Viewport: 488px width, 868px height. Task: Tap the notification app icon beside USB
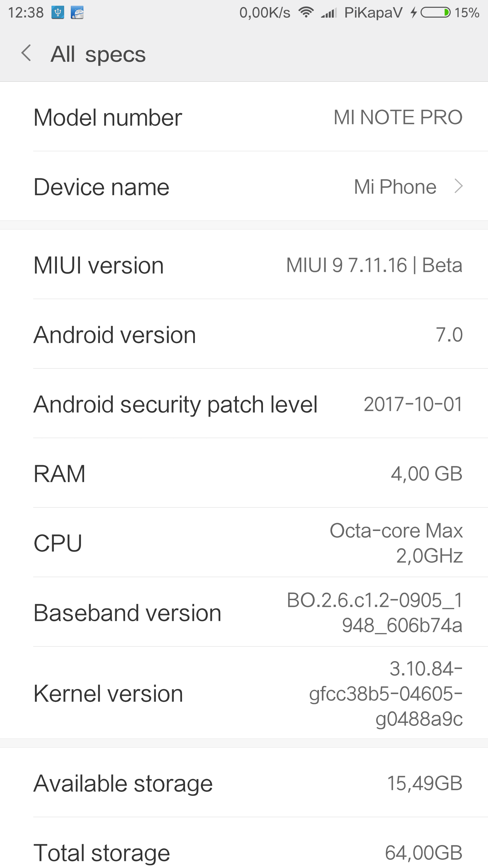(x=77, y=13)
